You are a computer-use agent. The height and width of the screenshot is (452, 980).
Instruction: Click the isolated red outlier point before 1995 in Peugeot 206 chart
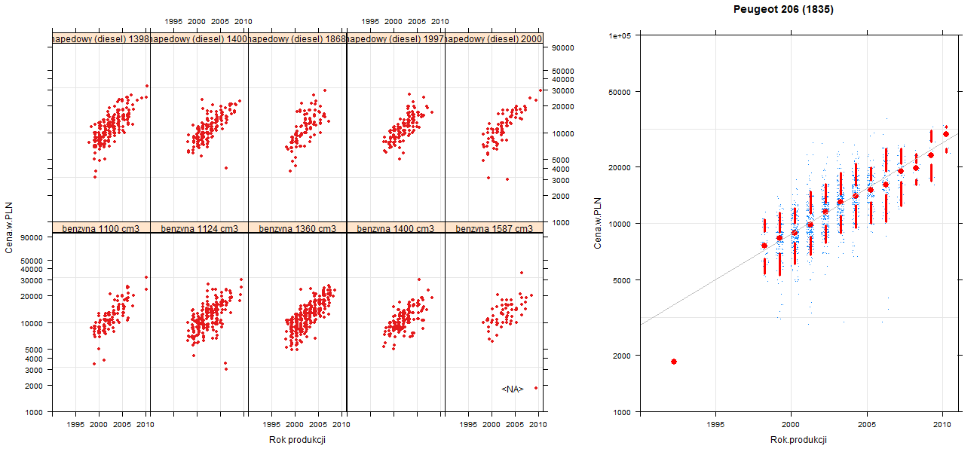673,362
